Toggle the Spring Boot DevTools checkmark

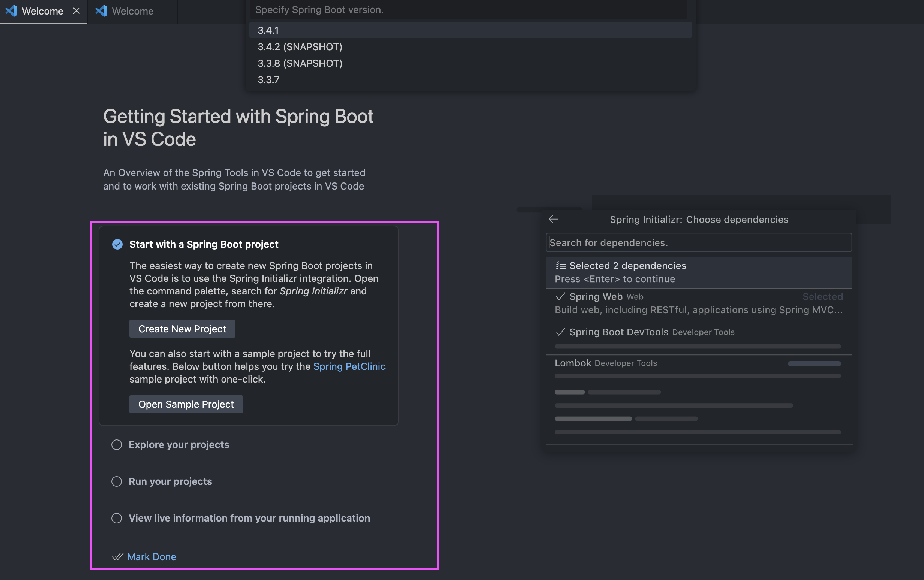click(x=560, y=332)
